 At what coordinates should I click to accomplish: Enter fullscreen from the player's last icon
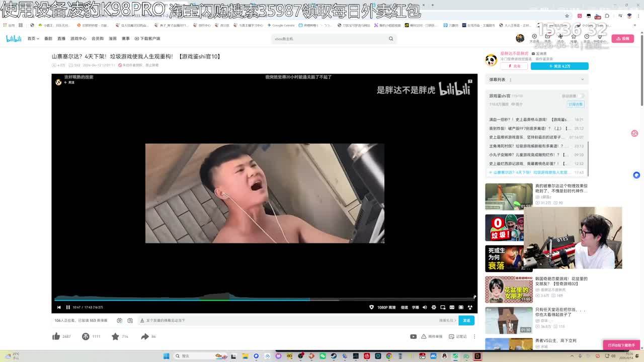pyautogui.click(x=470, y=307)
